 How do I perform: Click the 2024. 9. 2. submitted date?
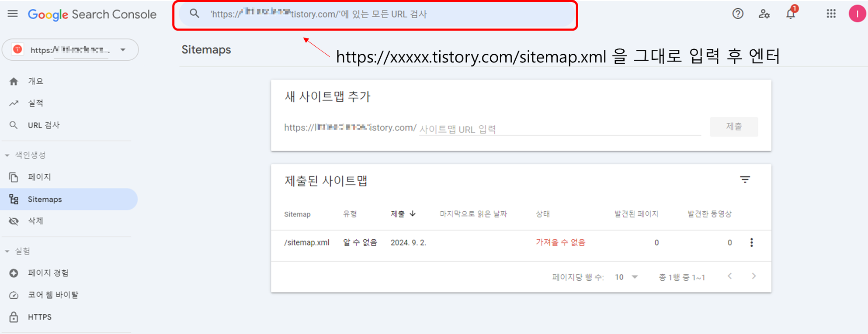[x=408, y=243]
